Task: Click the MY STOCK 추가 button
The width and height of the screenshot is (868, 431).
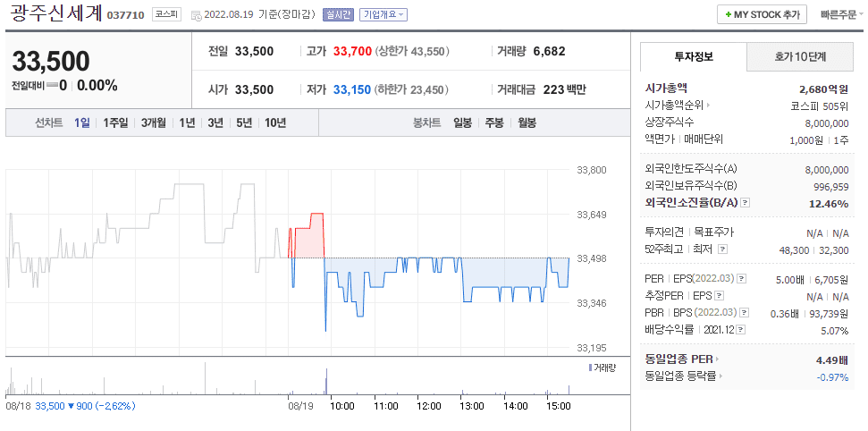Action: coord(762,15)
